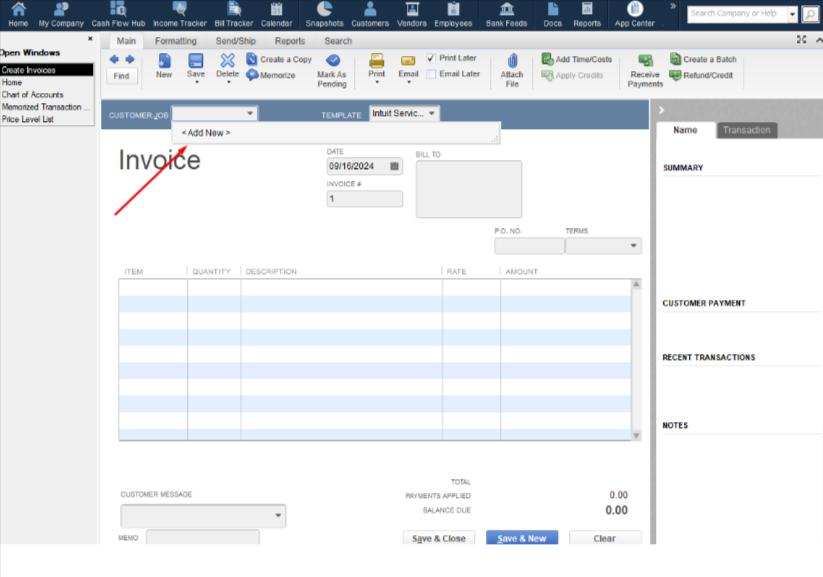This screenshot has height=577, width=823.
Task: Open the Income Tracker
Action: point(180,13)
